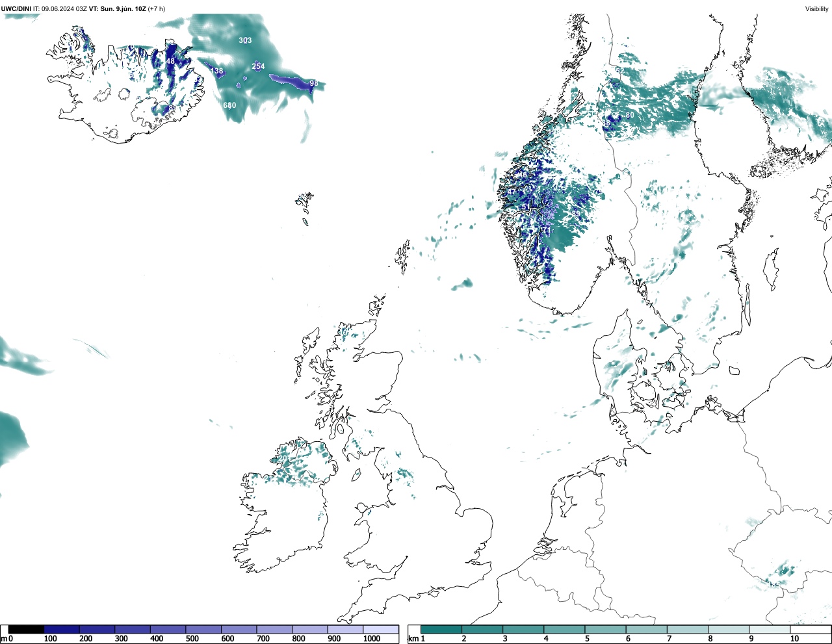Click the 80 value over Sweden

pos(630,115)
